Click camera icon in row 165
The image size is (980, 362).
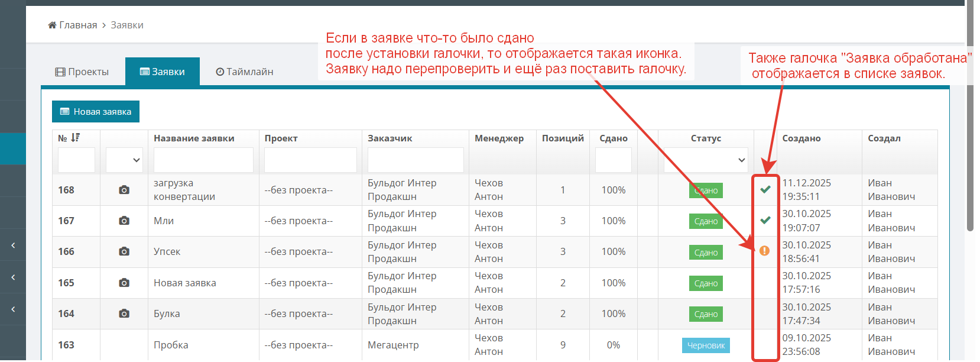click(x=124, y=283)
